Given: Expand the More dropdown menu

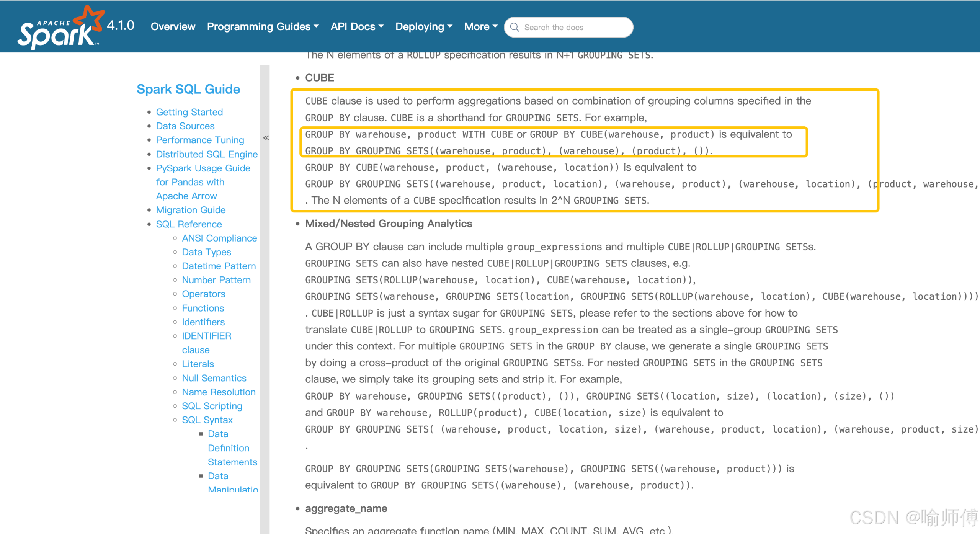Looking at the screenshot, I should point(480,26).
